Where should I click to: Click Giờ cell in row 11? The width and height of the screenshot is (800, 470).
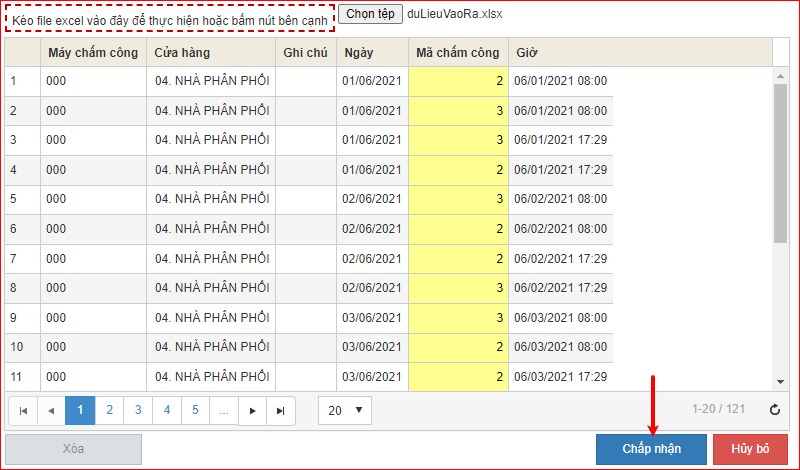pyautogui.click(x=561, y=377)
